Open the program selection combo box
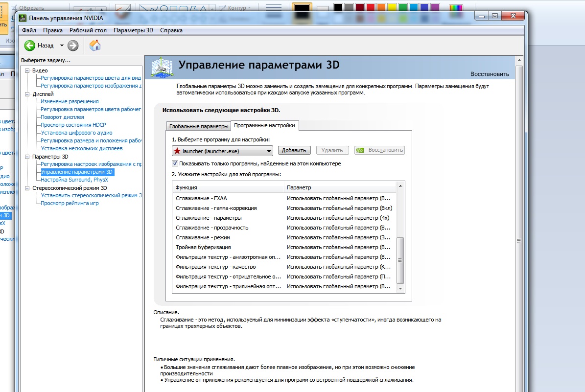 point(222,151)
